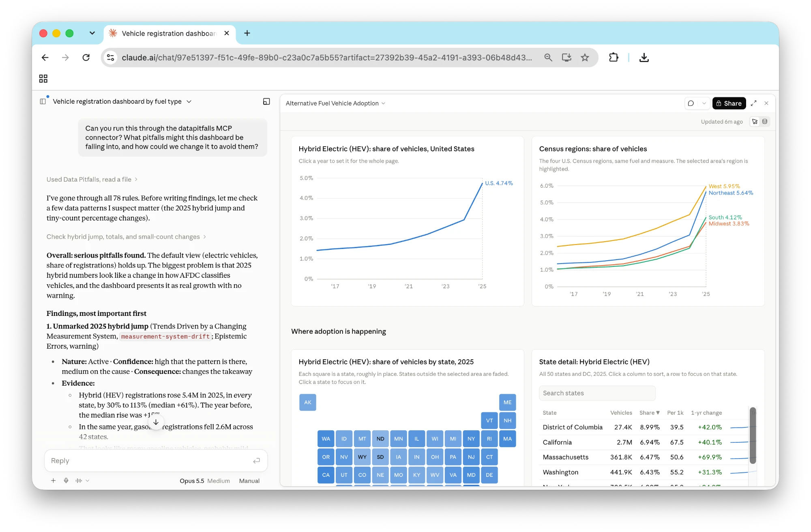Bookmark this page with the star icon
This screenshot has height=532, width=811.
(x=585, y=58)
